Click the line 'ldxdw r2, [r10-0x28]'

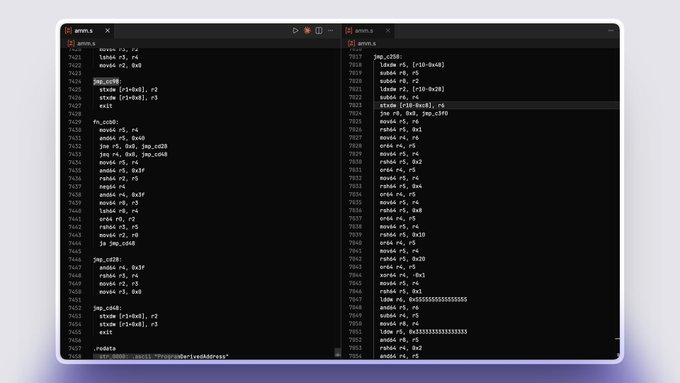412,89
